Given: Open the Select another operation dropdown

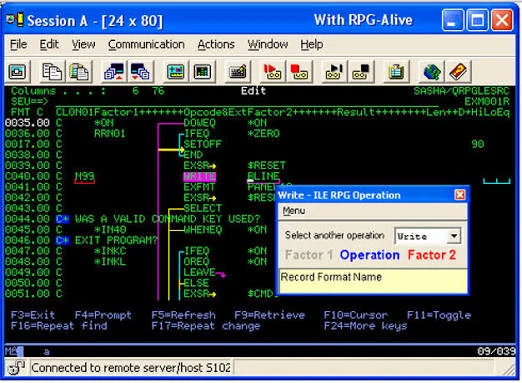Looking at the screenshot, I should 454,236.
